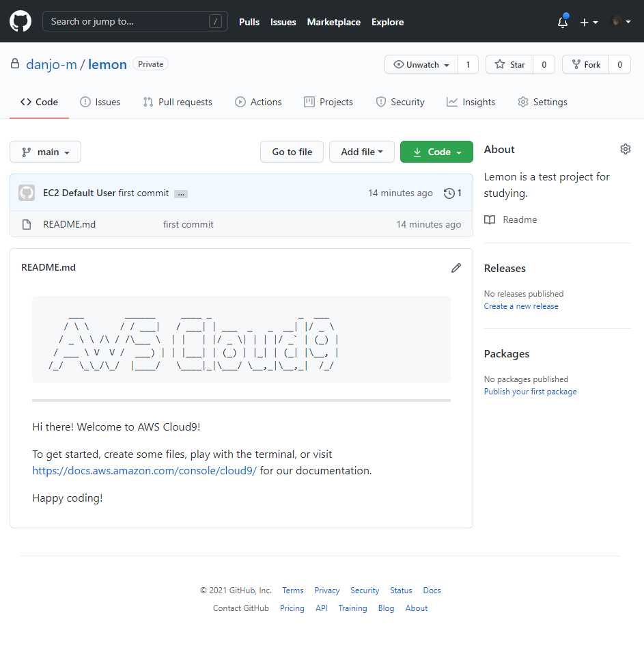Viewport: 644px width, 652px height.
Task: Open Pulls in top navigation
Action: tap(249, 22)
